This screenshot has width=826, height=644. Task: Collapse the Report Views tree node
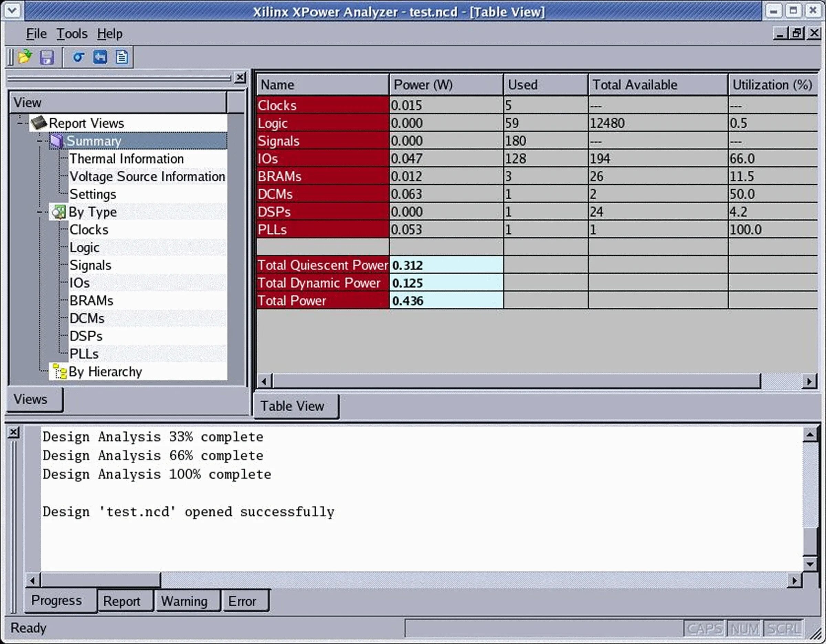coord(20,123)
